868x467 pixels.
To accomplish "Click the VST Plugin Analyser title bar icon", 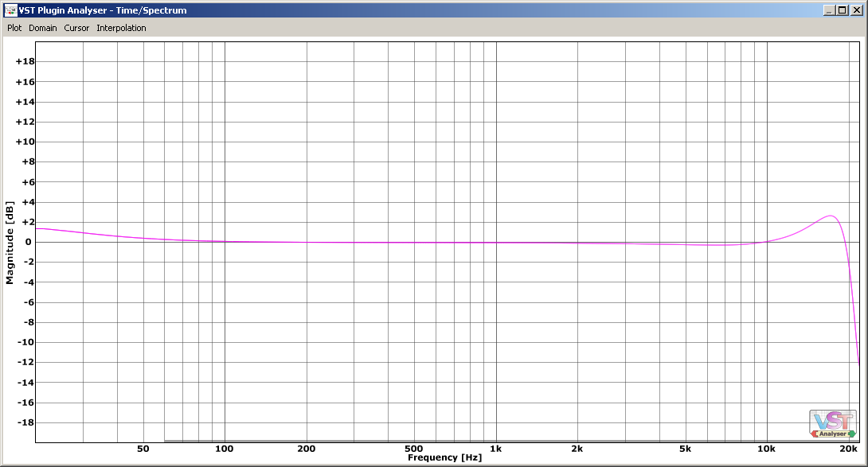I will pos(10,10).
